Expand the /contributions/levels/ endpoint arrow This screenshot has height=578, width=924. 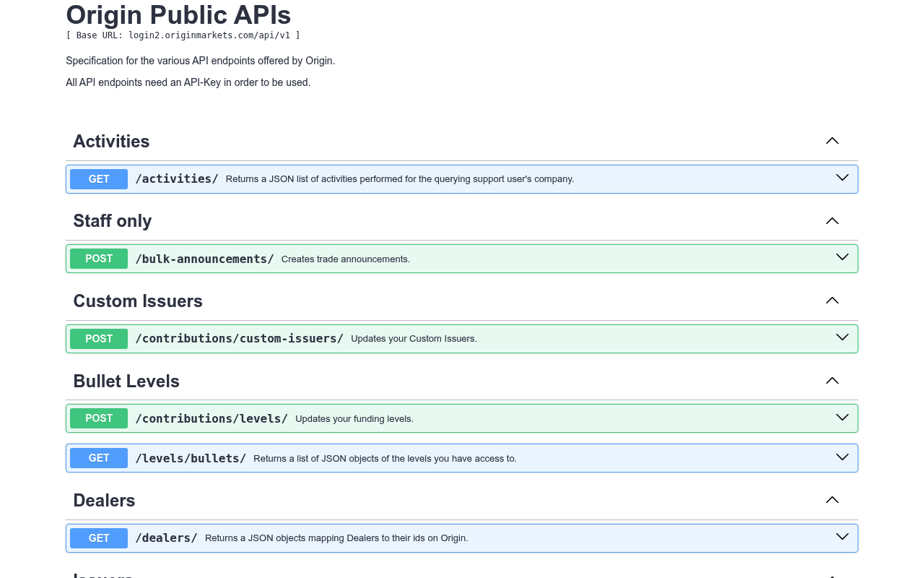842,418
